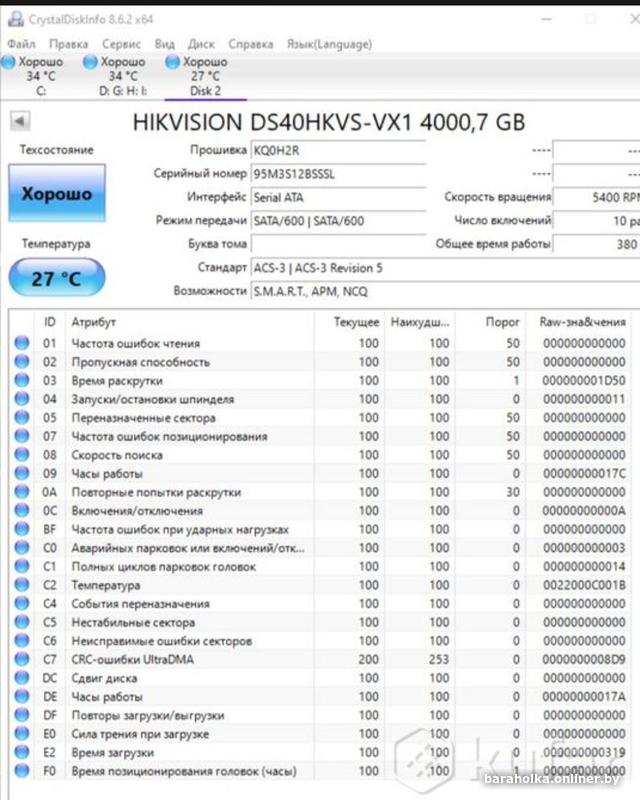Open the Диск menu
Viewport: 640px width, 800px height.
tap(201, 44)
